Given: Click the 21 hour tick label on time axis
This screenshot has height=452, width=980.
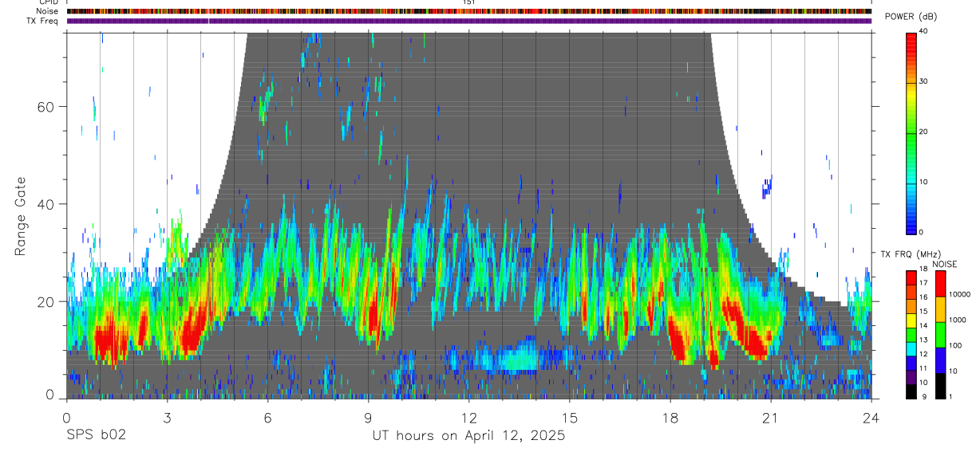Looking at the screenshot, I should pos(770,418).
